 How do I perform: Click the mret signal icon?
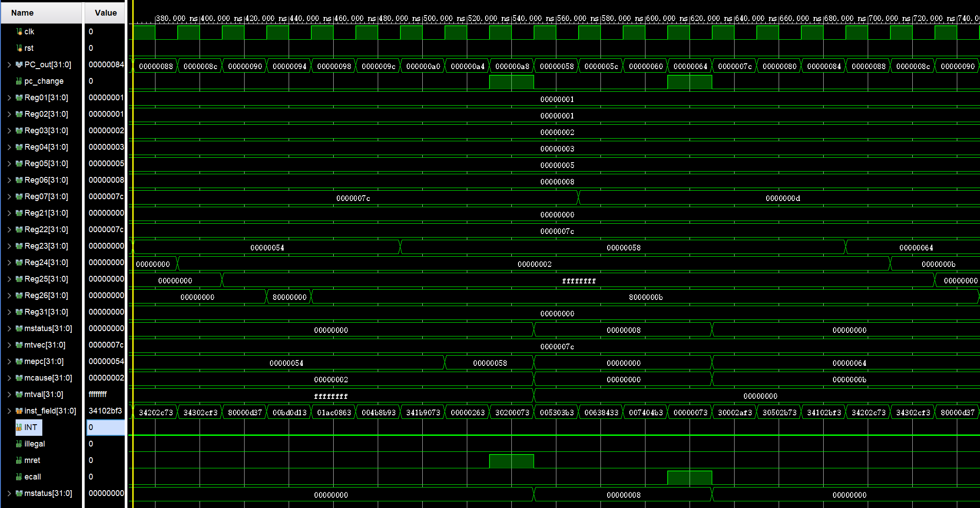[19, 460]
